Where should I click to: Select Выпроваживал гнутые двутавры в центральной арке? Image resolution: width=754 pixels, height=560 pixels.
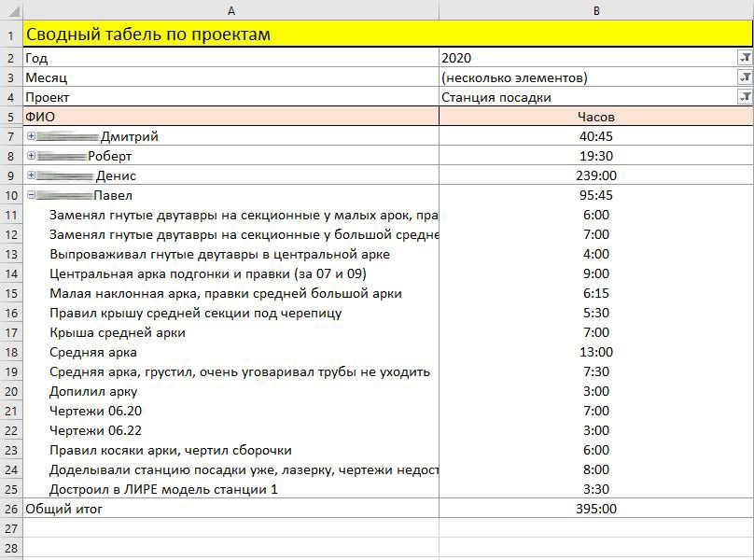230,254
